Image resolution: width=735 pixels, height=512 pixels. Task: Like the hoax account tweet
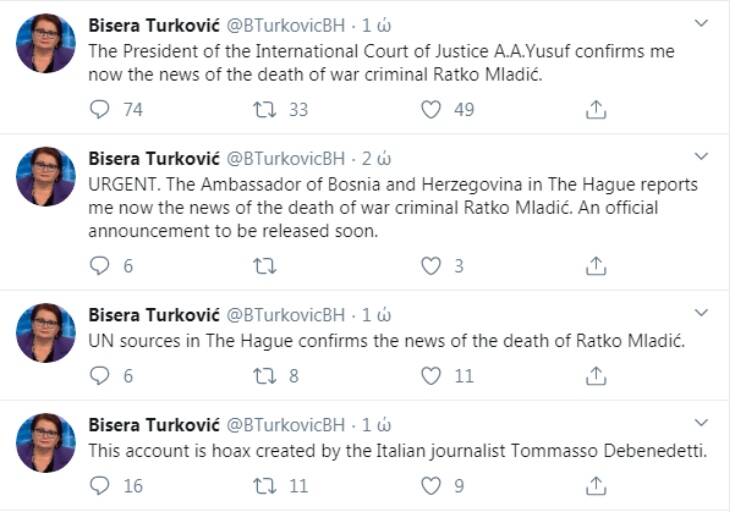(431, 486)
